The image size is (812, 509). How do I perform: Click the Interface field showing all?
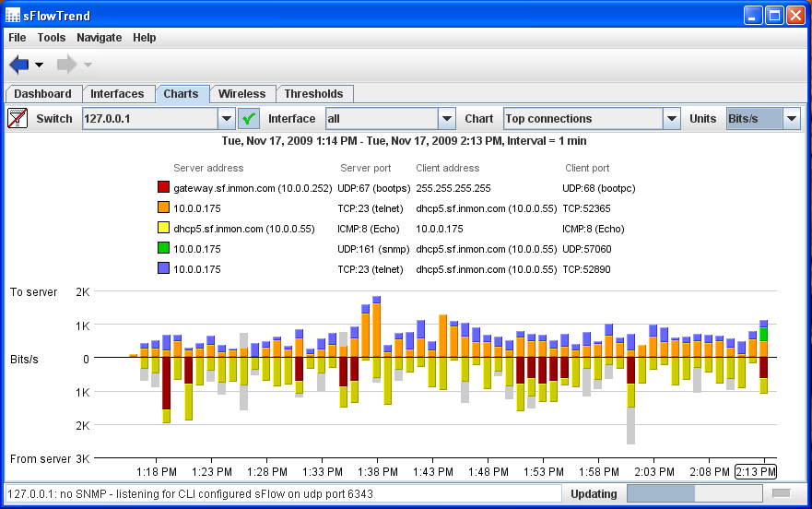[382, 119]
